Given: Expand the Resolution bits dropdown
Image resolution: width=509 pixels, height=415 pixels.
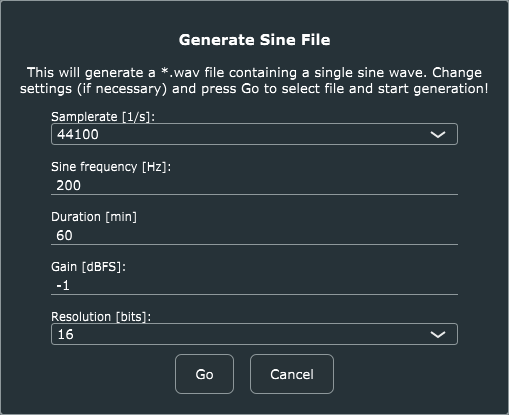Looking at the screenshot, I should click(x=254, y=334).
